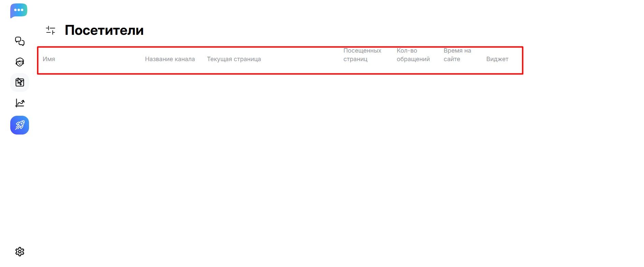The image size is (644, 267).
Task: Open the chats section in sidebar
Action: coord(20,41)
